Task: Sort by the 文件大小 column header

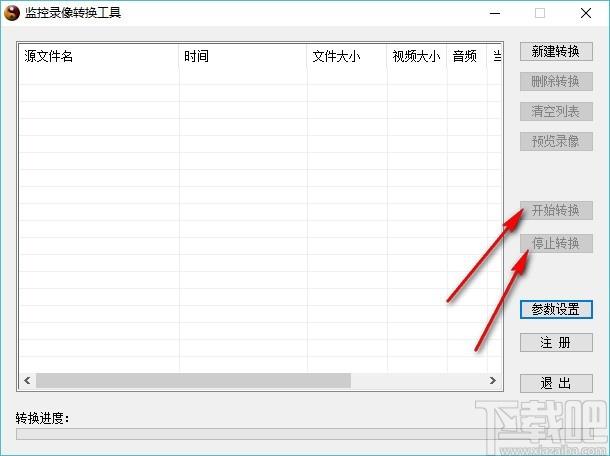Action: 347,56
